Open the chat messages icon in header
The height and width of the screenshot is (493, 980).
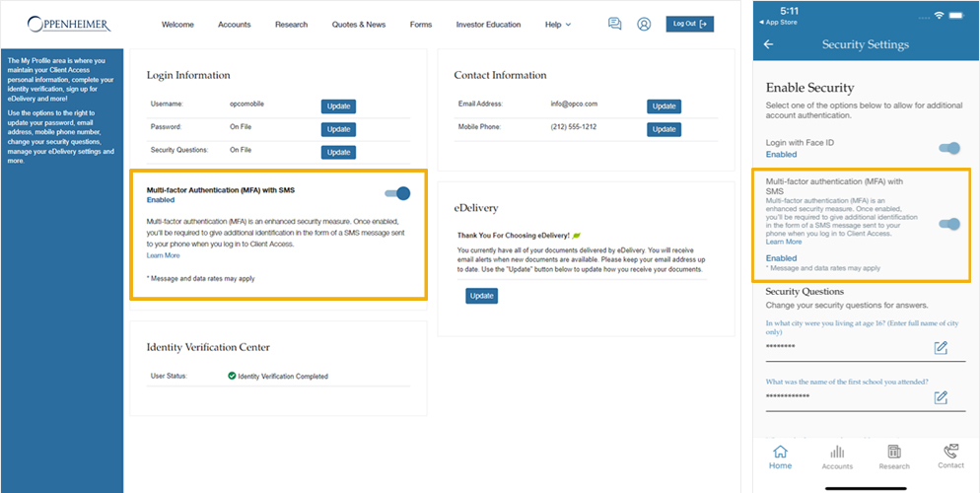coord(615,24)
